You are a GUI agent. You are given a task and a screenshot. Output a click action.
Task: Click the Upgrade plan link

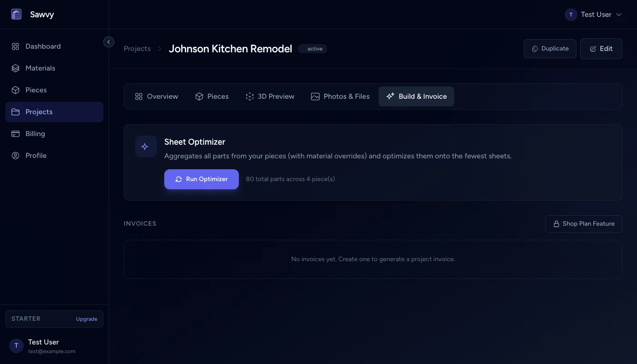click(86, 319)
